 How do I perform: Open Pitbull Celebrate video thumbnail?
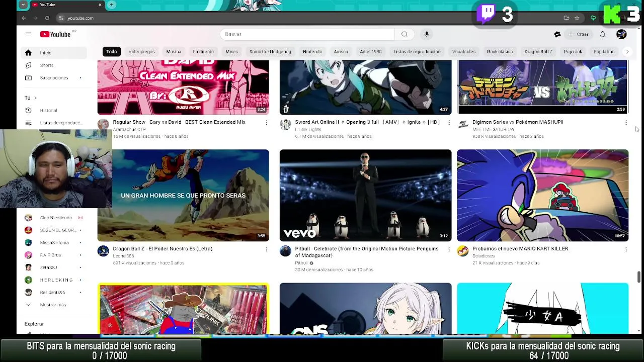click(x=365, y=196)
